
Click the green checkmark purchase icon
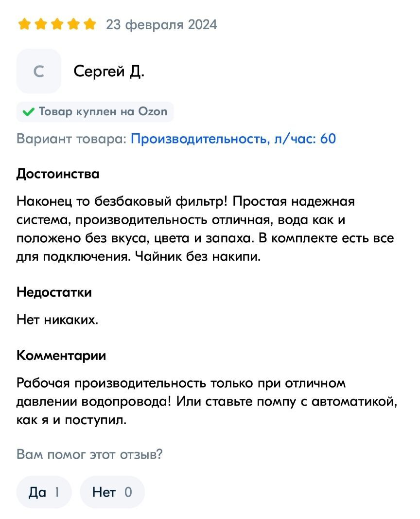tap(29, 112)
